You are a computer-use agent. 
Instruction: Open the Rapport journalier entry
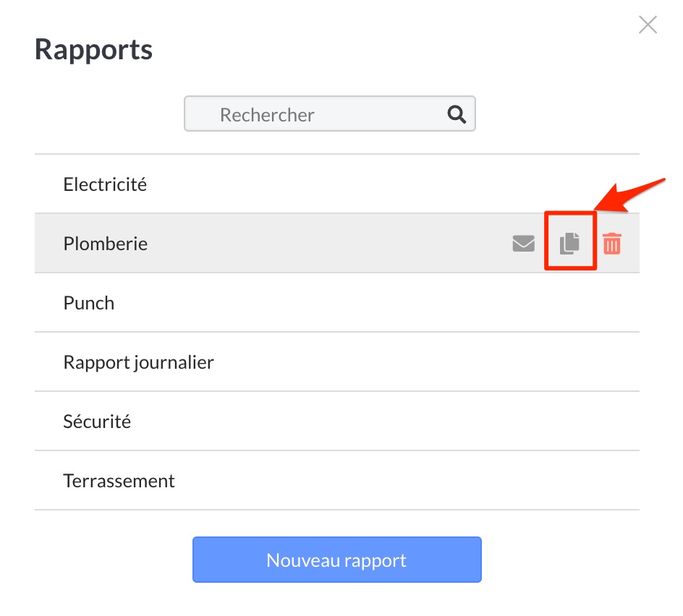click(139, 362)
